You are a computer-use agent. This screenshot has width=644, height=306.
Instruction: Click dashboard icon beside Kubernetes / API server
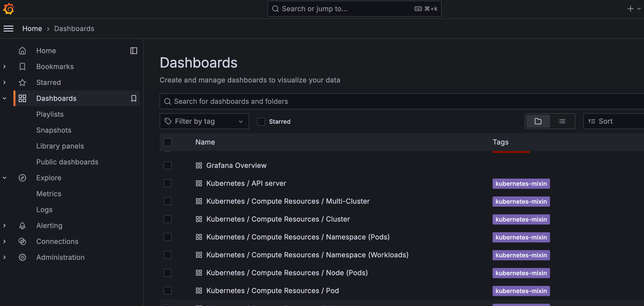point(199,183)
